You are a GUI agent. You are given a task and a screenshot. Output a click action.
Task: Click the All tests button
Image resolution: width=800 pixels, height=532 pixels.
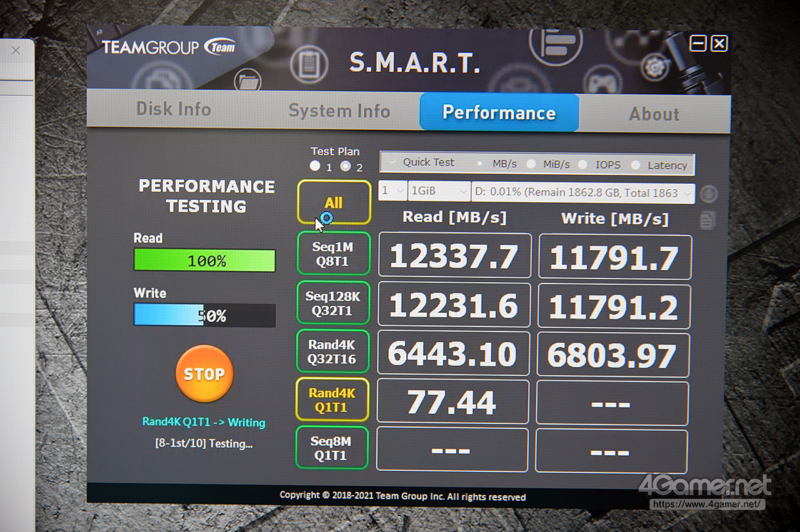click(334, 202)
